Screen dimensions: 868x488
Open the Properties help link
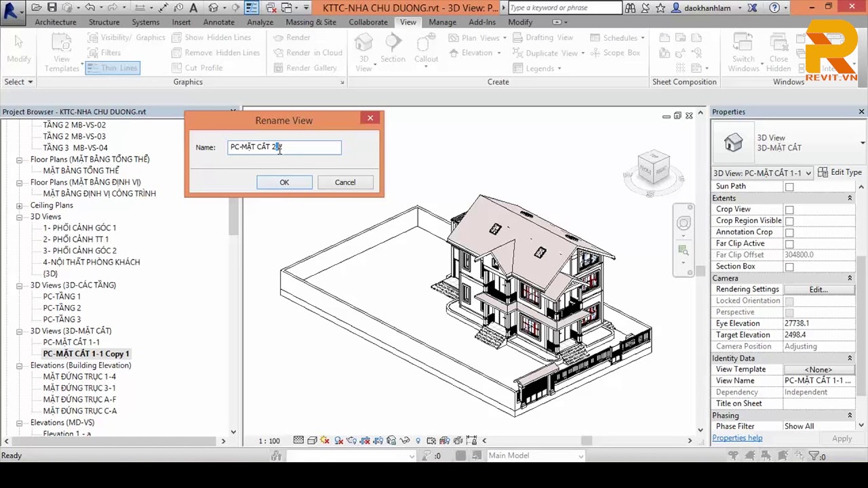coord(737,438)
